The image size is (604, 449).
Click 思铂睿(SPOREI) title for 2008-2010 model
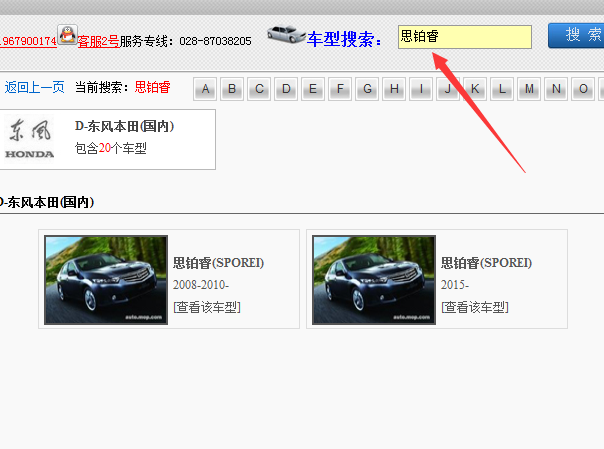pos(218,263)
